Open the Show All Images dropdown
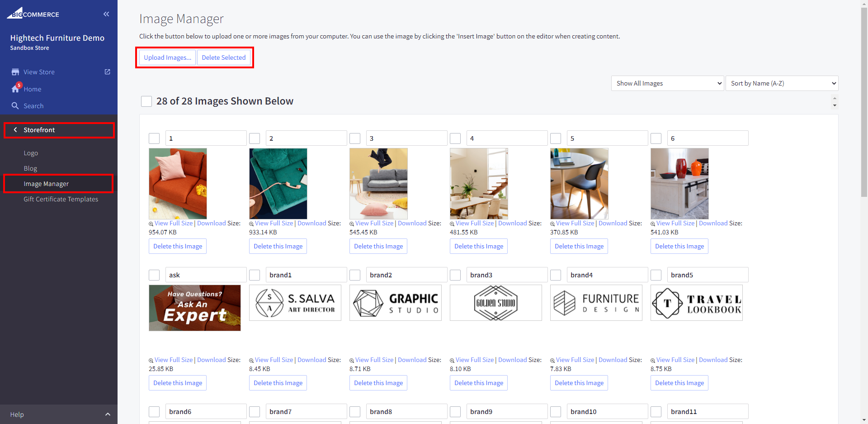This screenshot has height=424, width=868. [667, 83]
